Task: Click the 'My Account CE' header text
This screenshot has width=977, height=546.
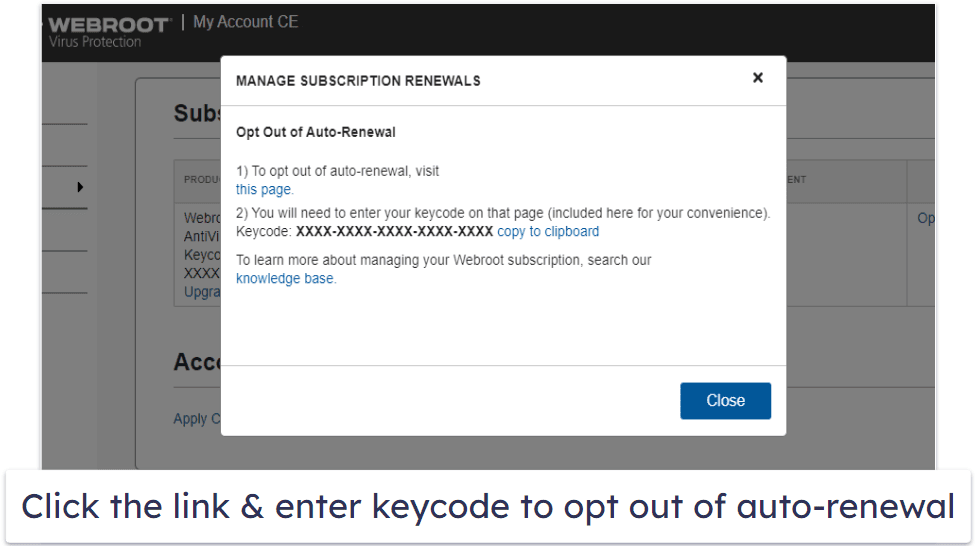Action: coord(245,22)
